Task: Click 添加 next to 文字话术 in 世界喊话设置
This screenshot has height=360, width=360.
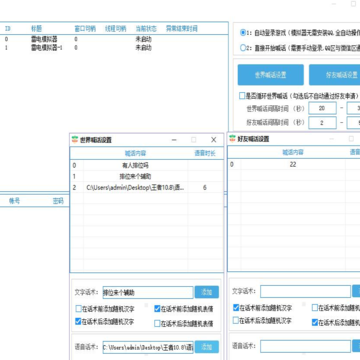Action: tap(207, 292)
